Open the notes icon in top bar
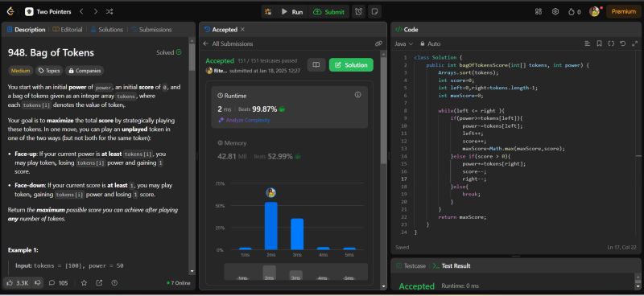The height and width of the screenshot is (296, 644). 374,11
